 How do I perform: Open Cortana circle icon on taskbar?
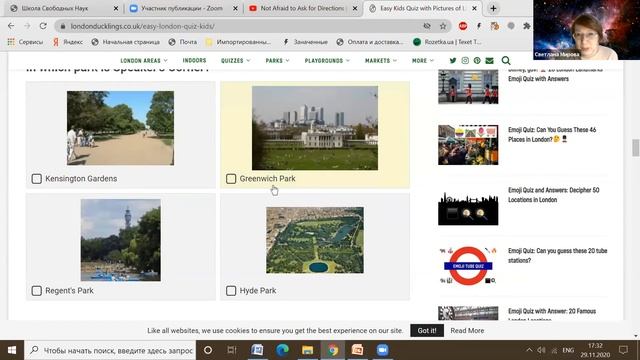pyautogui.click(x=208, y=350)
